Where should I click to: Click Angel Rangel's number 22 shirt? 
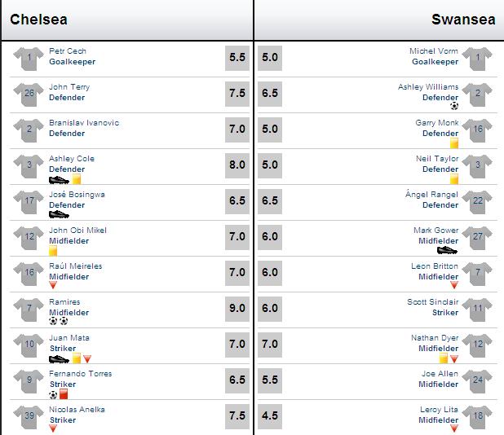click(478, 202)
